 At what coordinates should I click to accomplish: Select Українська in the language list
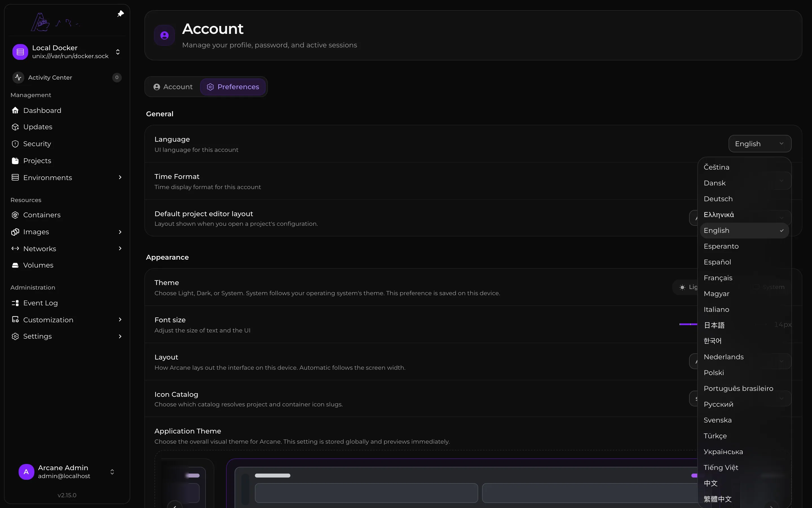[744, 452]
